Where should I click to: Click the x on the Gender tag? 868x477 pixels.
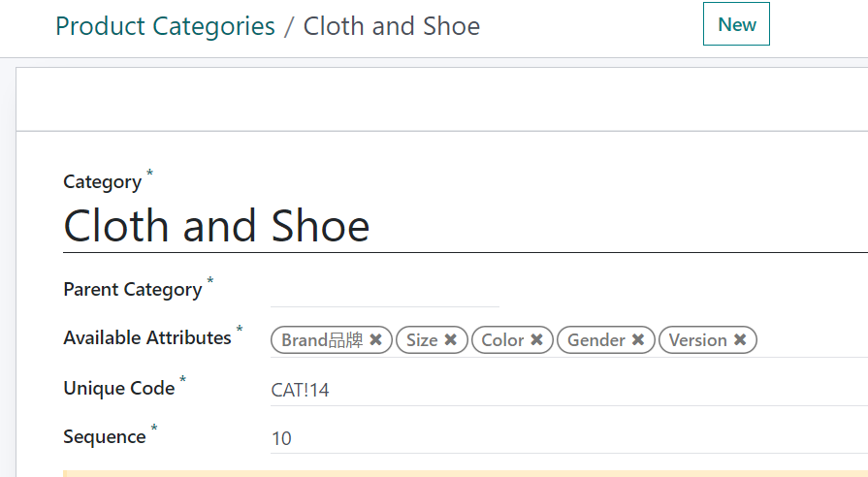pyautogui.click(x=637, y=340)
